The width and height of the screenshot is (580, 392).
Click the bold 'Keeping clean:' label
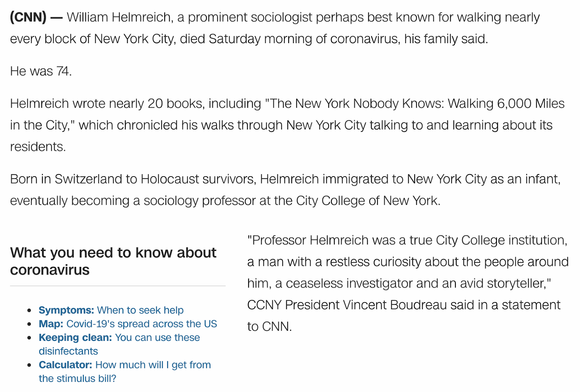pyautogui.click(x=75, y=337)
